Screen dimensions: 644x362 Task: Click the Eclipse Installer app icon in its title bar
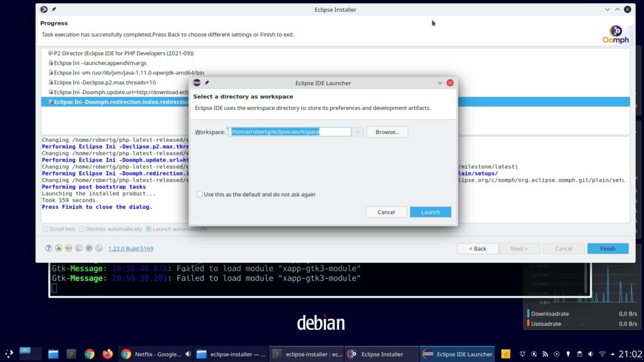(x=43, y=9)
